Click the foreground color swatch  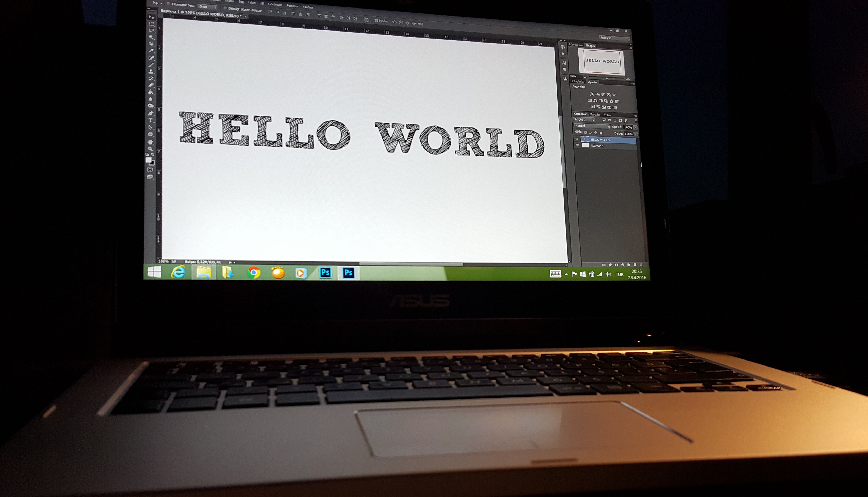click(149, 160)
